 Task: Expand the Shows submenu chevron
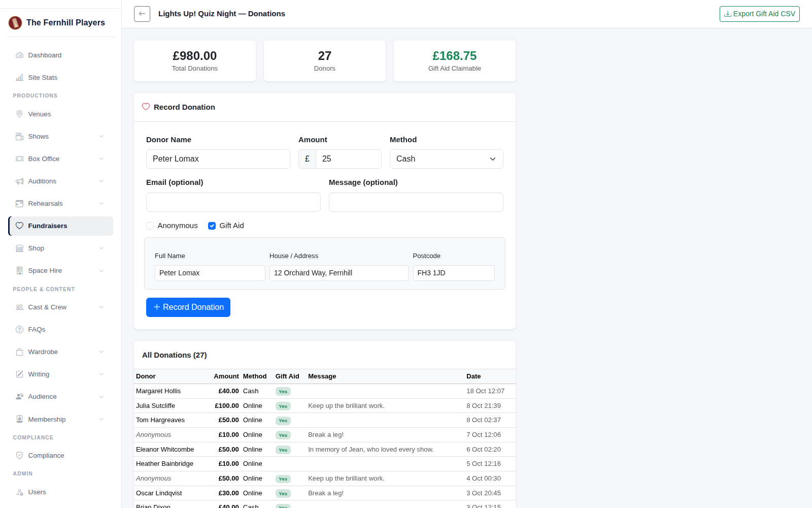click(101, 137)
